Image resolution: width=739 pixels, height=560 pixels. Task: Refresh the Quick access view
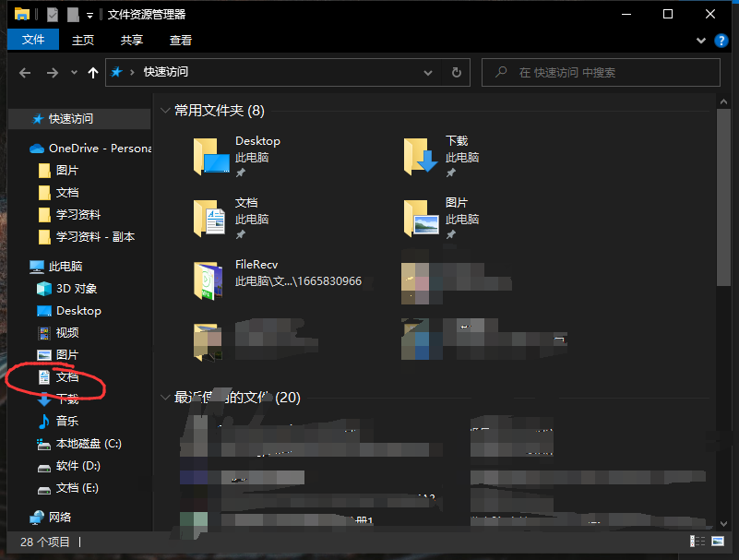click(x=456, y=72)
